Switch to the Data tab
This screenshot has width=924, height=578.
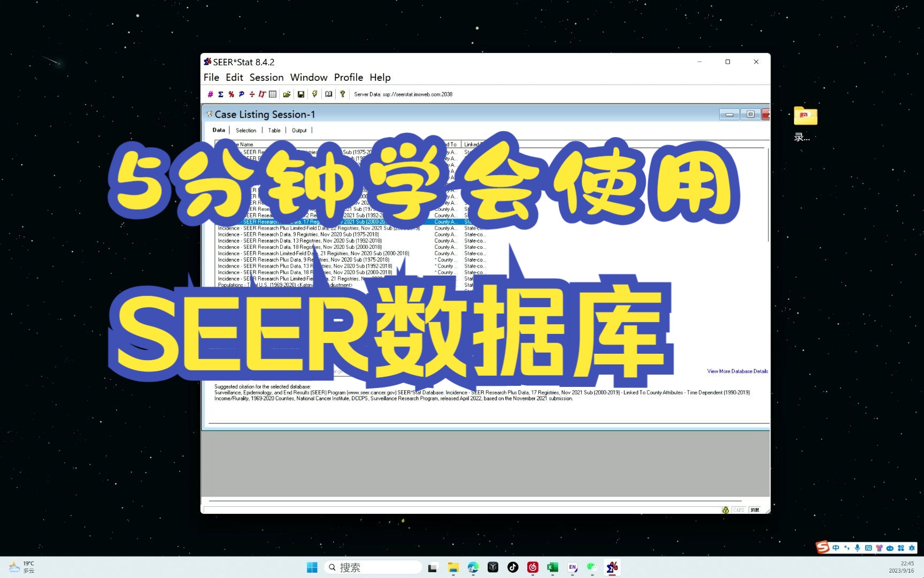pyautogui.click(x=219, y=130)
